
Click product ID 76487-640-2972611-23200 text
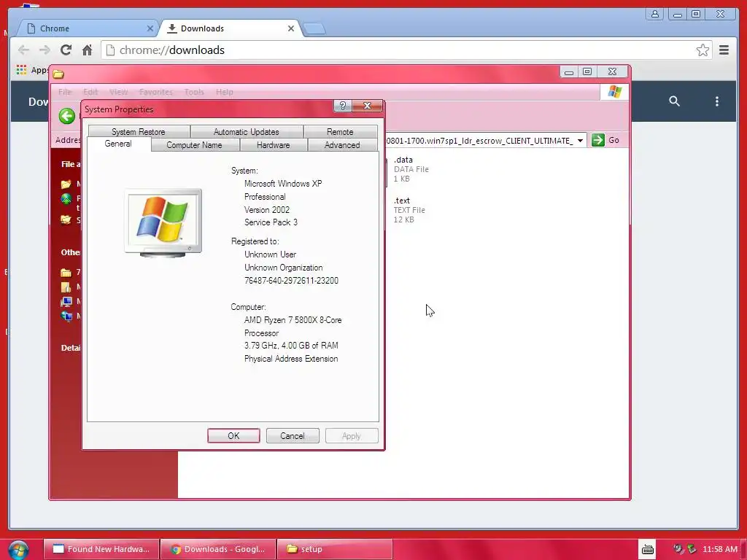[x=291, y=281]
